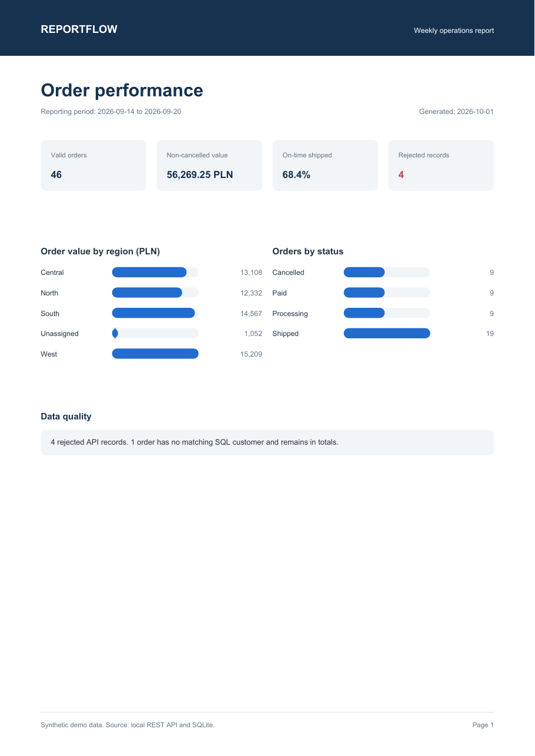Viewport: 535px width, 756px height.
Task: Select the North region bar
Action: tap(147, 293)
